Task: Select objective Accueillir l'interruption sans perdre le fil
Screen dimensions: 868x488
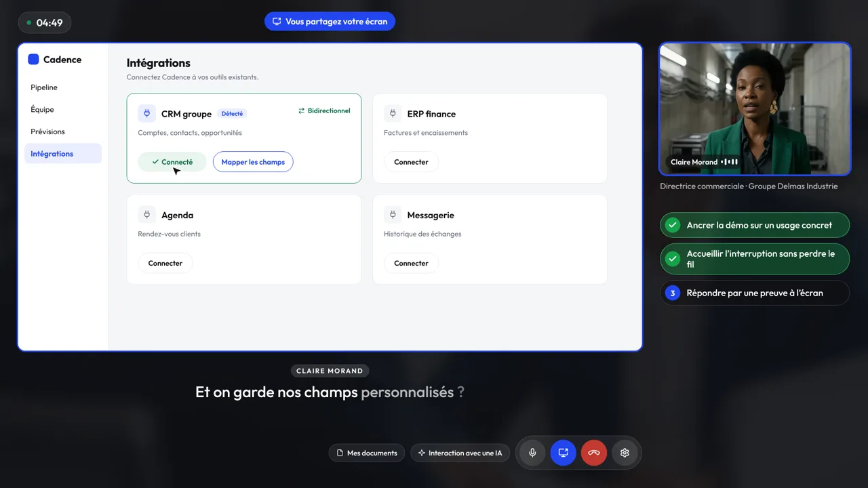Action: coord(755,259)
